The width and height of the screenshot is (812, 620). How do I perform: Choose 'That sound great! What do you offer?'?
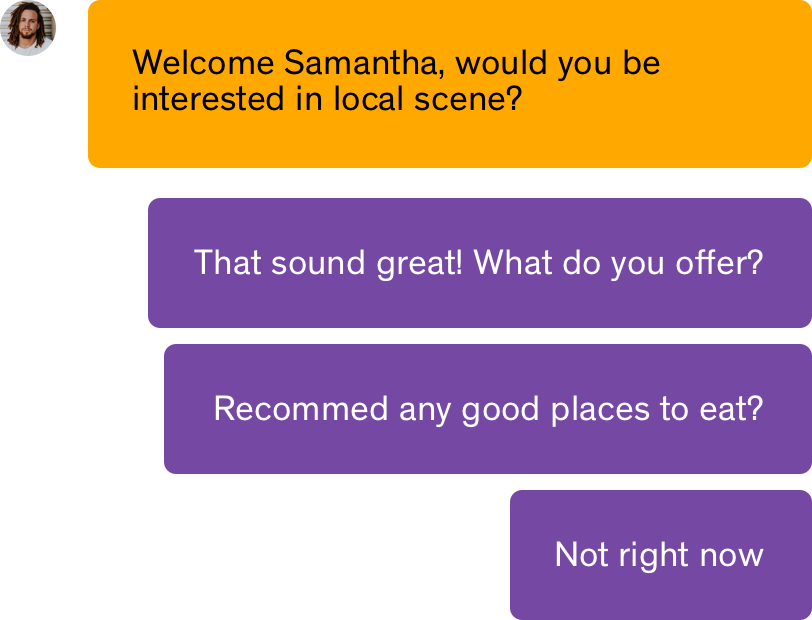coord(478,263)
